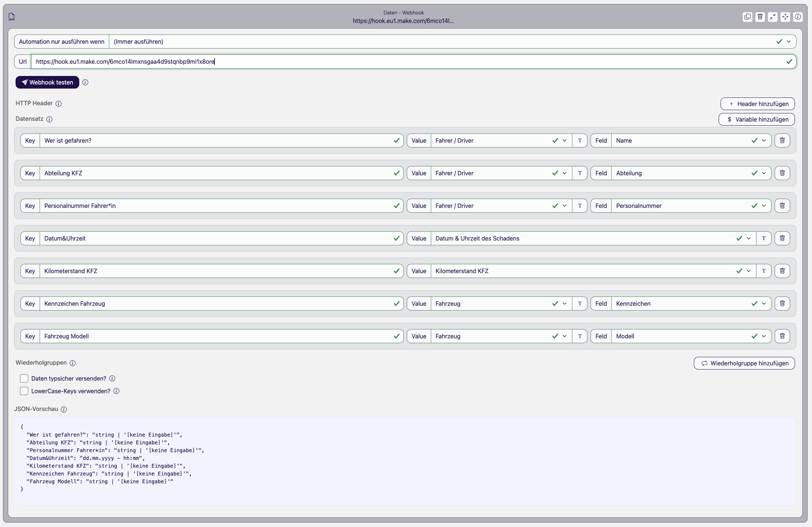This screenshot has height=527, width=812.
Task: Click the hook.eu1.make.com URL in title bar
Action: 403,21
